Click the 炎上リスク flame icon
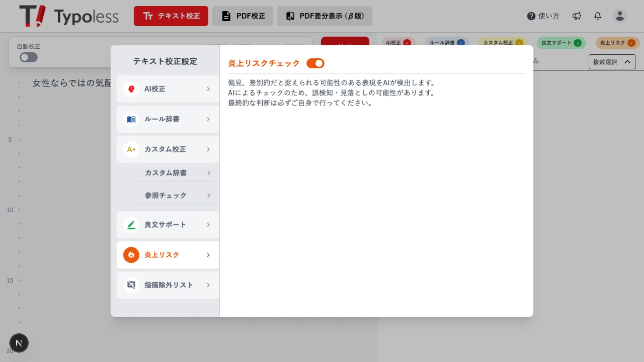 click(x=131, y=255)
